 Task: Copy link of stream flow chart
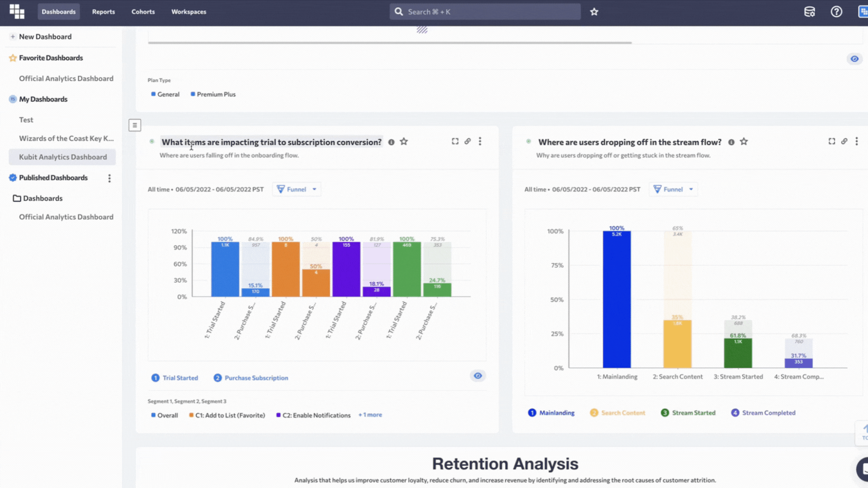tap(844, 141)
